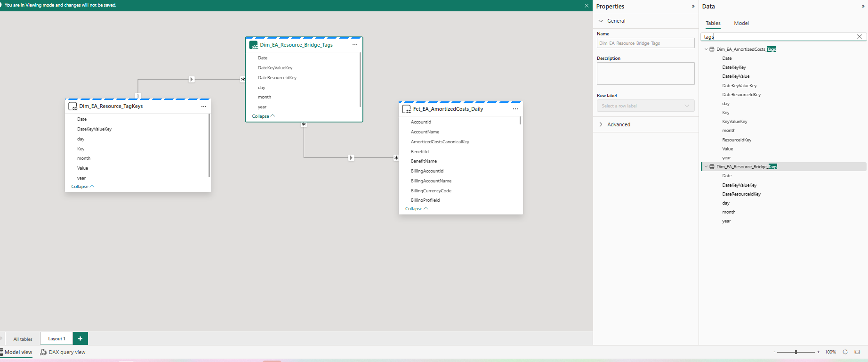Expand the Advanced section in Properties

pos(601,124)
